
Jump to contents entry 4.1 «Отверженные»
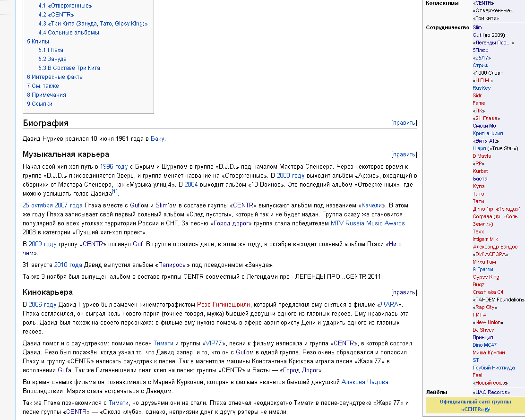pos(65,6)
